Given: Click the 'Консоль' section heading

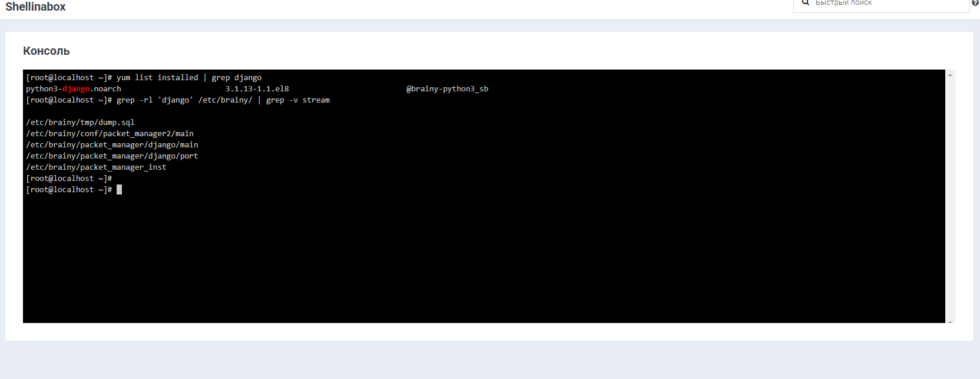Looking at the screenshot, I should pos(47,51).
